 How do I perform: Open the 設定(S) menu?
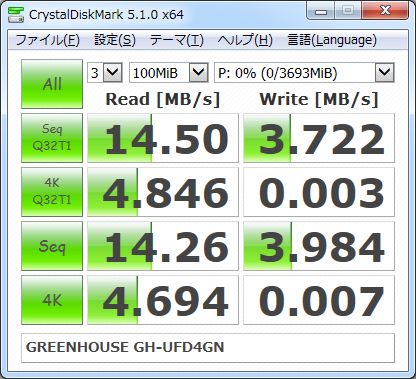coord(115,40)
